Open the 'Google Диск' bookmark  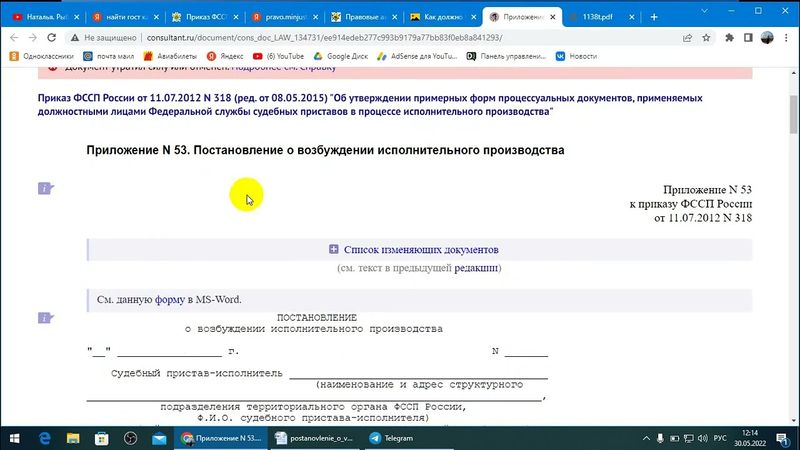(341, 56)
